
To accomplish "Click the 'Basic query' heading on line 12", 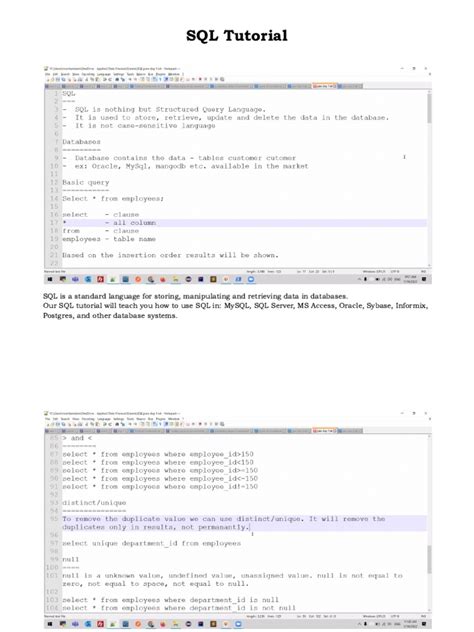I will pyautogui.click(x=86, y=182).
